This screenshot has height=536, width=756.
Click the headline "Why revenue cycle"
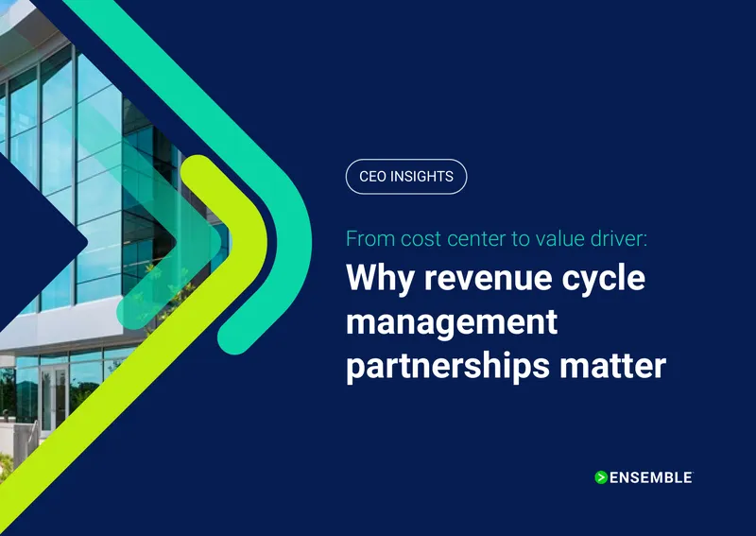tap(495, 279)
